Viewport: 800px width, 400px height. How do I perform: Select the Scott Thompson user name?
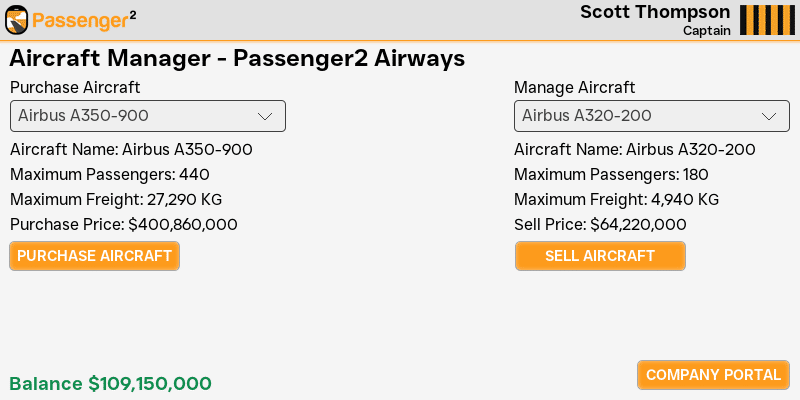pos(655,12)
